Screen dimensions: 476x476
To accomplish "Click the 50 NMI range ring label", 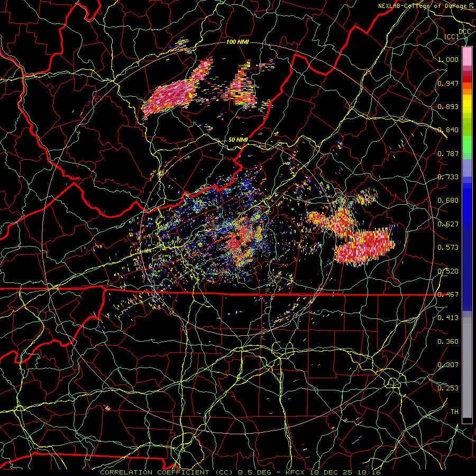I will coord(239,140).
